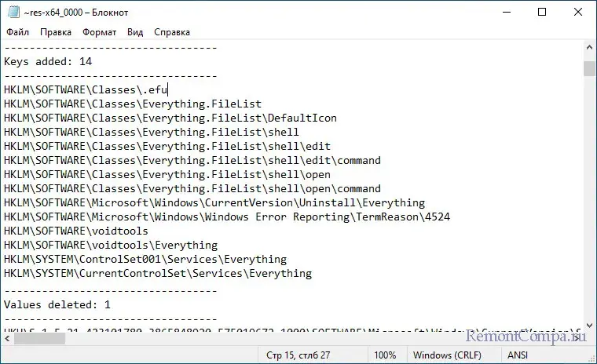Open the Файл menu
This screenshot has width=597, height=364.
tap(17, 32)
